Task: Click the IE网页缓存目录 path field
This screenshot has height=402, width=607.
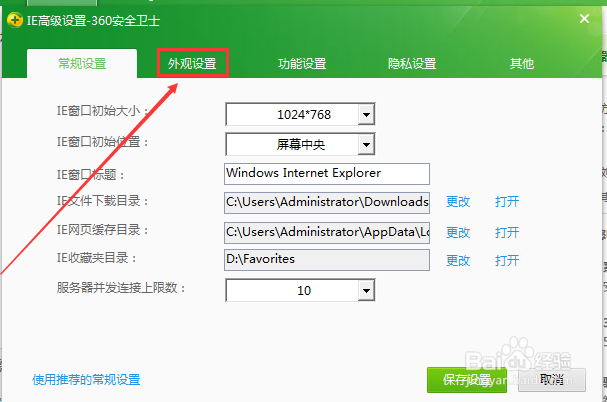Action: pos(327,232)
